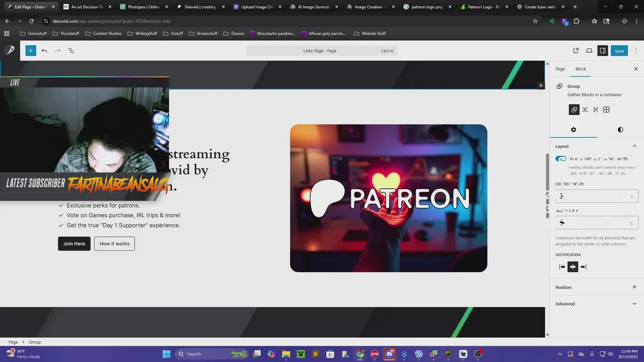Save the page
The height and width of the screenshot is (362, 644).
[x=619, y=51]
